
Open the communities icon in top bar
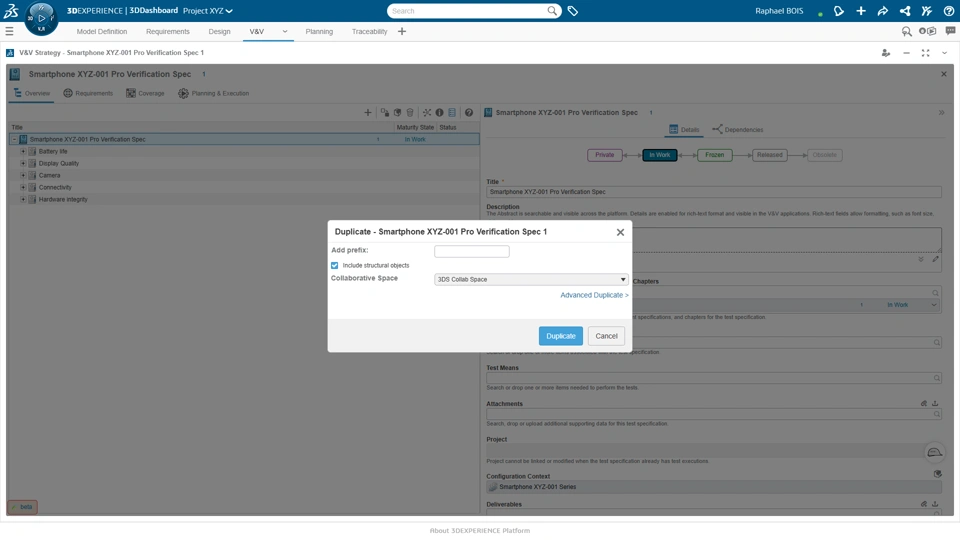pos(927,11)
